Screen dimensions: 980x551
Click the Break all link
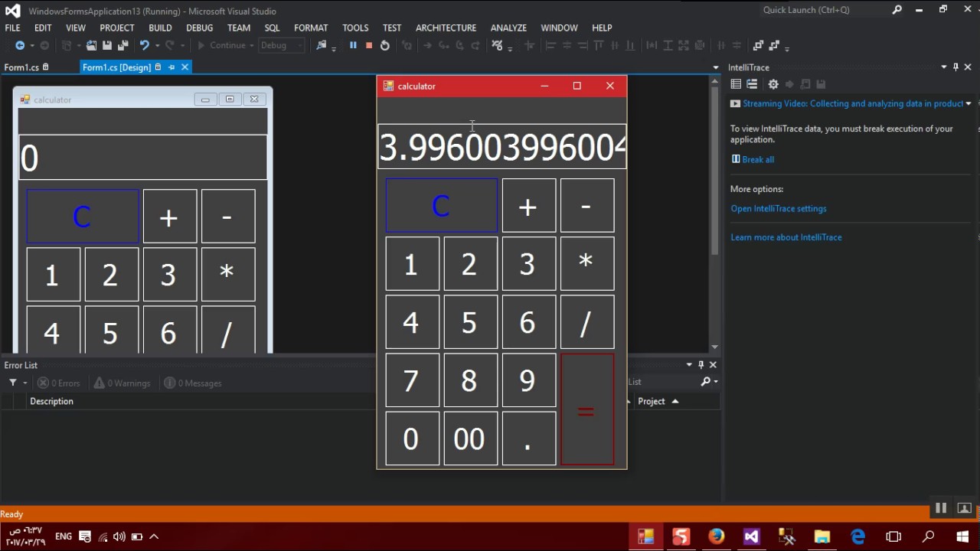[758, 159]
